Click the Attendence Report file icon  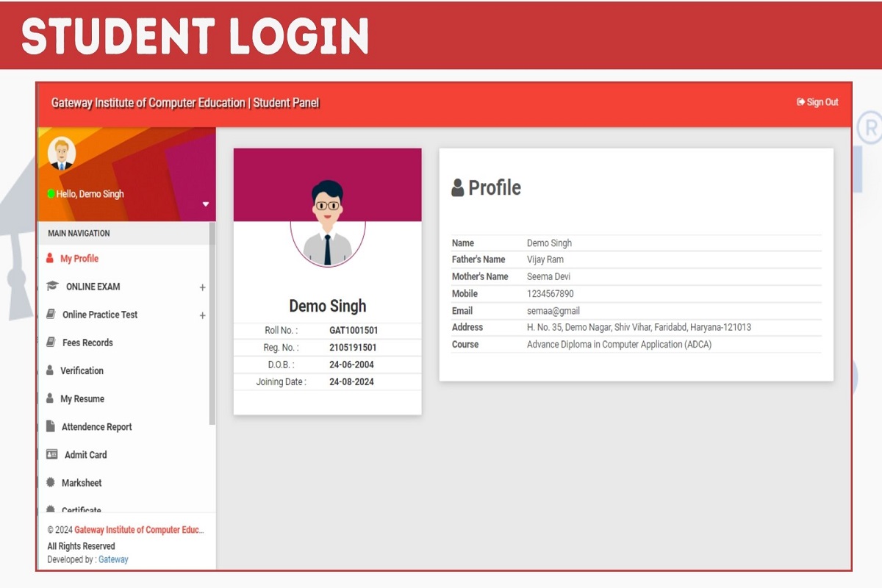[51, 426]
